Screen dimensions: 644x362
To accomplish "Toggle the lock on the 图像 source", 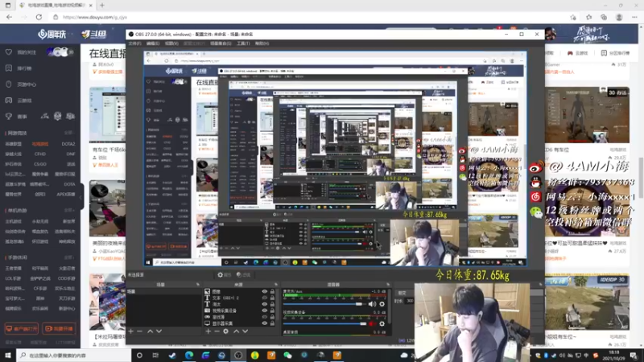I will coord(272,291).
